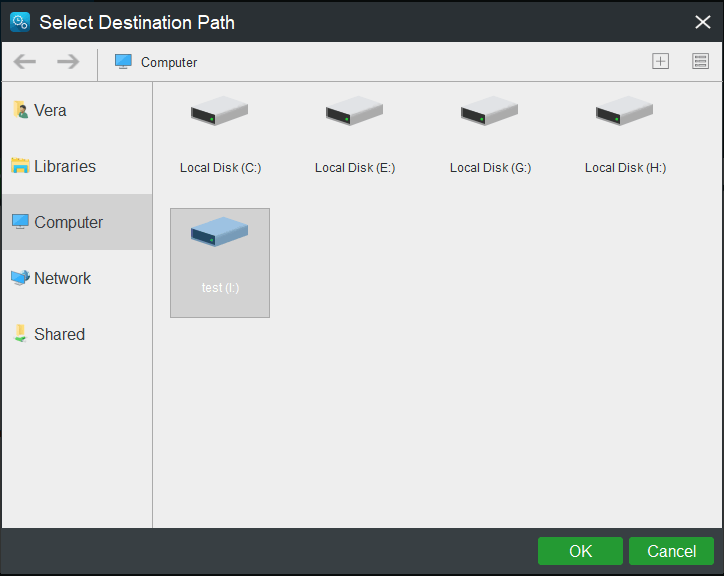This screenshot has width=724, height=576.
Task: Click the app icon in title bar
Action: click(20, 22)
